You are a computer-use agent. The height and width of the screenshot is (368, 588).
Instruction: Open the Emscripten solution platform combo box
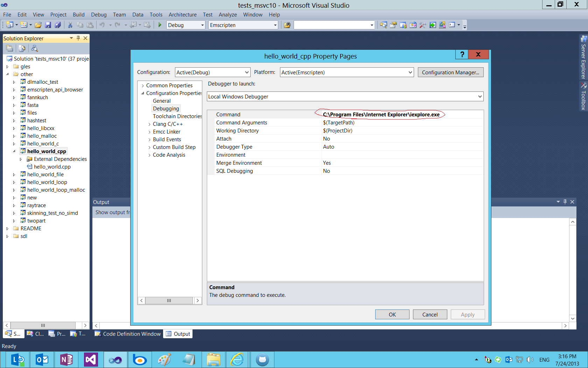[x=243, y=25]
